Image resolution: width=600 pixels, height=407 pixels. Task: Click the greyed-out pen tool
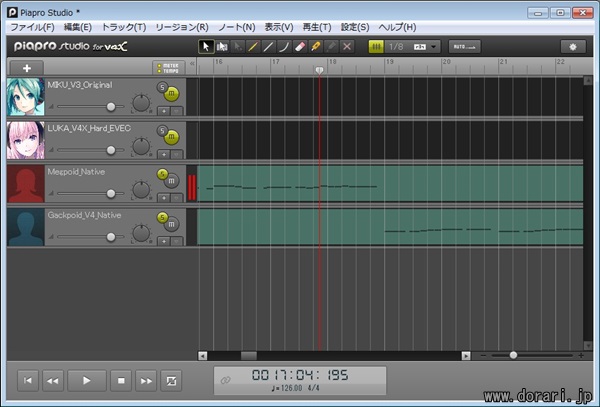[331, 47]
